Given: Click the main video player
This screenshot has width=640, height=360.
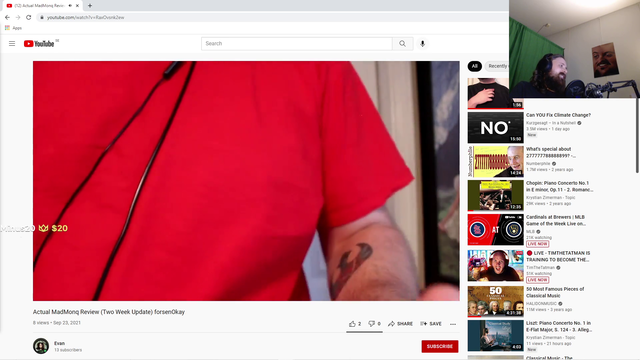Looking at the screenshot, I should click(246, 181).
